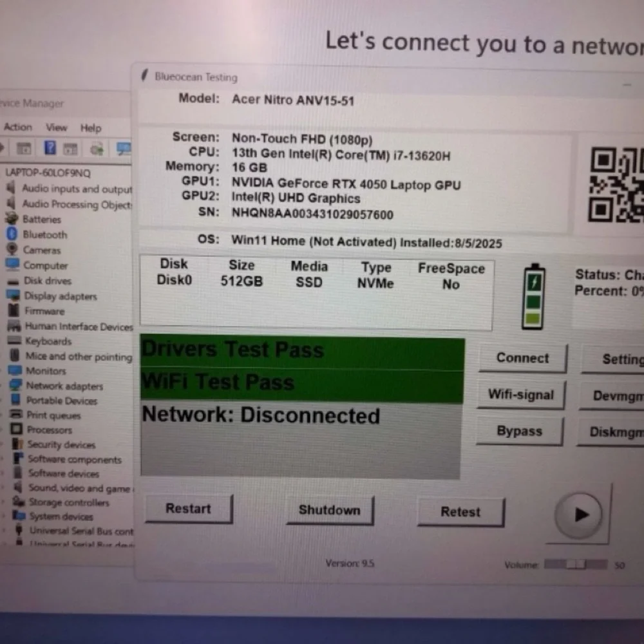Click the Bypass button
Viewport: 644px width, 644px height.
point(520,431)
